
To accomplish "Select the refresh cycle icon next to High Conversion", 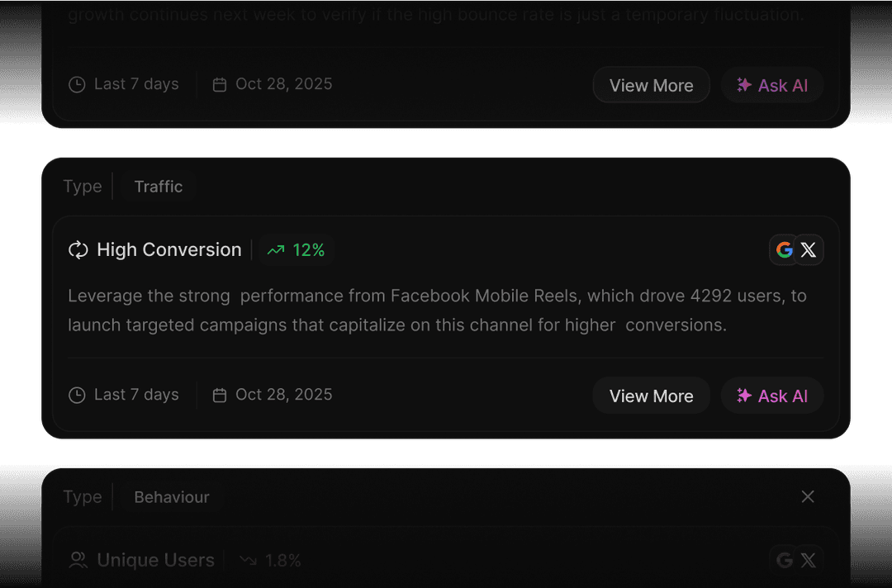I will pyautogui.click(x=78, y=249).
